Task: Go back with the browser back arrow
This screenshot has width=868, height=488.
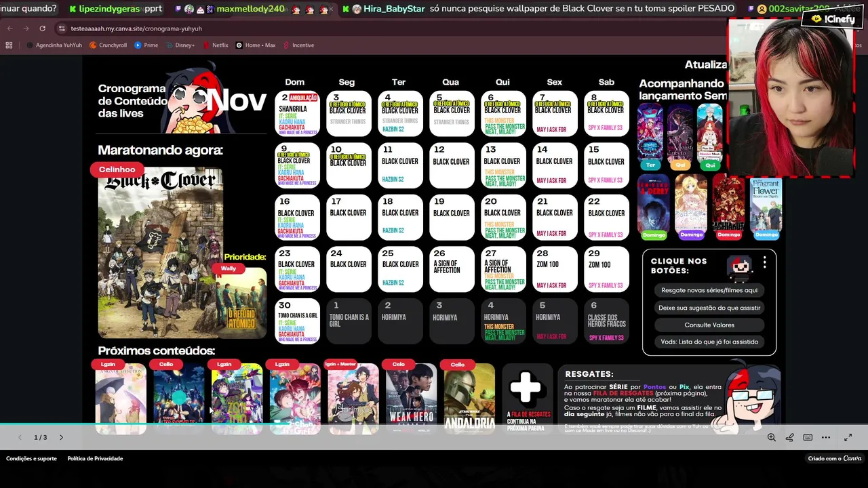Action: (x=9, y=28)
